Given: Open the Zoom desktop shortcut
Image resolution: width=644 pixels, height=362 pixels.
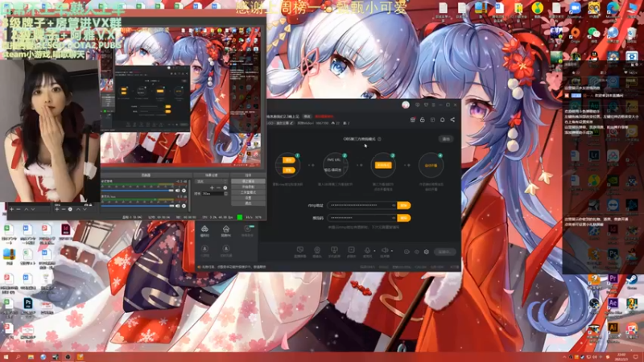Looking at the screenshot, I should [575, 8].
